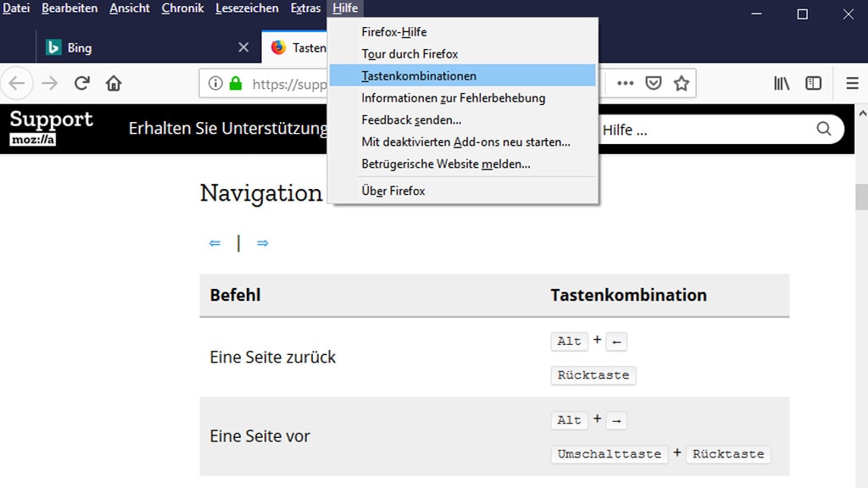The height and width of the screenshot is (488, 868).
Task: Open the Ansicht menu
Action: point(130,8)
